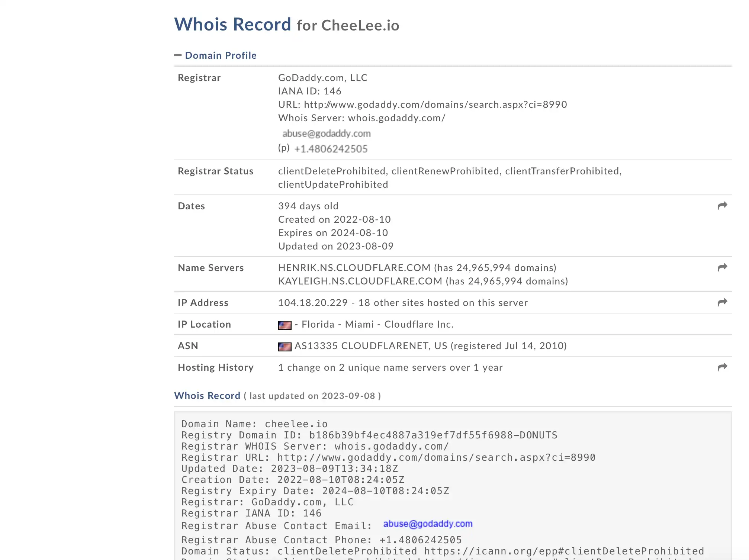Select the Registry Domain ID line
This screenshot has width=749, height=560.
tap(369, 435)
